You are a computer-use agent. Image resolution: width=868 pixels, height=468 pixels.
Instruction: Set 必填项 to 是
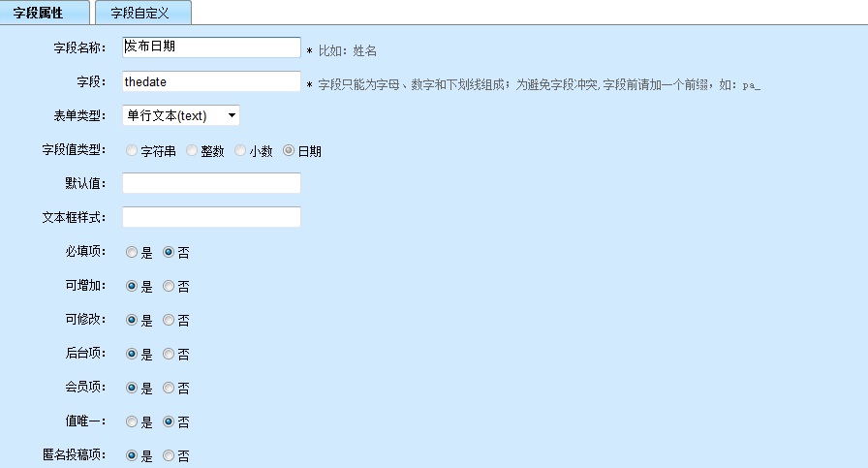click(x=132, y=253)
